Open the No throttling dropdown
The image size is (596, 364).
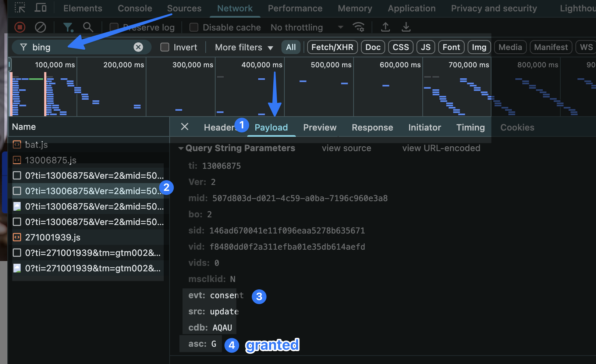point(306,28)
